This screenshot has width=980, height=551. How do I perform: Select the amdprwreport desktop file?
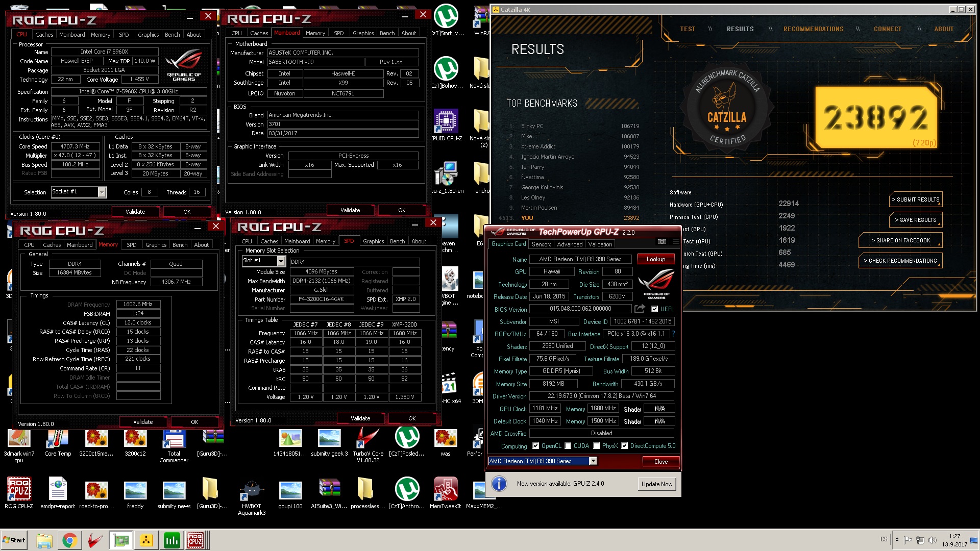click(x=58, y=493)
